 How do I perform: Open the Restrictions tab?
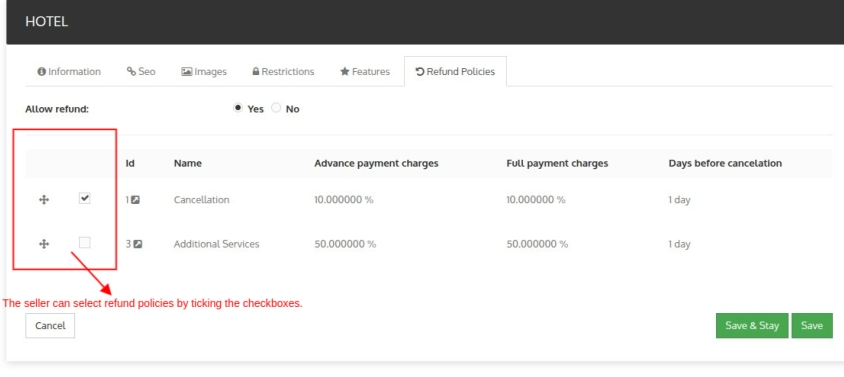(283, 72)
